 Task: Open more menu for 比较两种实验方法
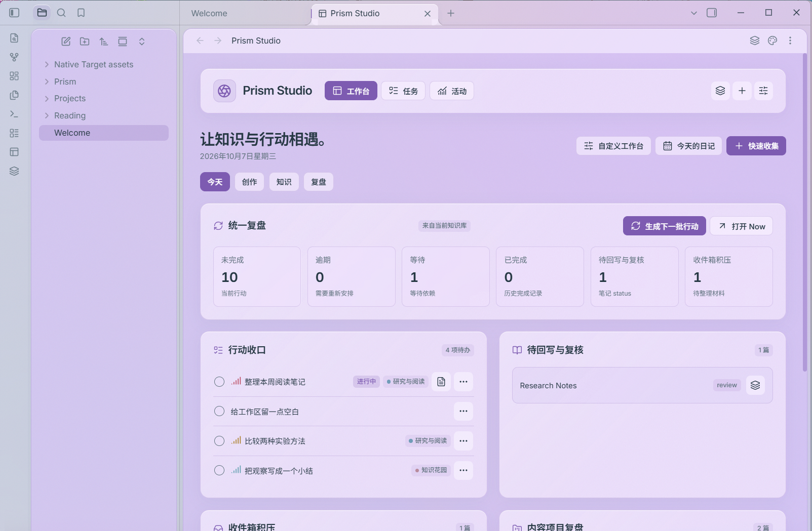tap(463, 441)
